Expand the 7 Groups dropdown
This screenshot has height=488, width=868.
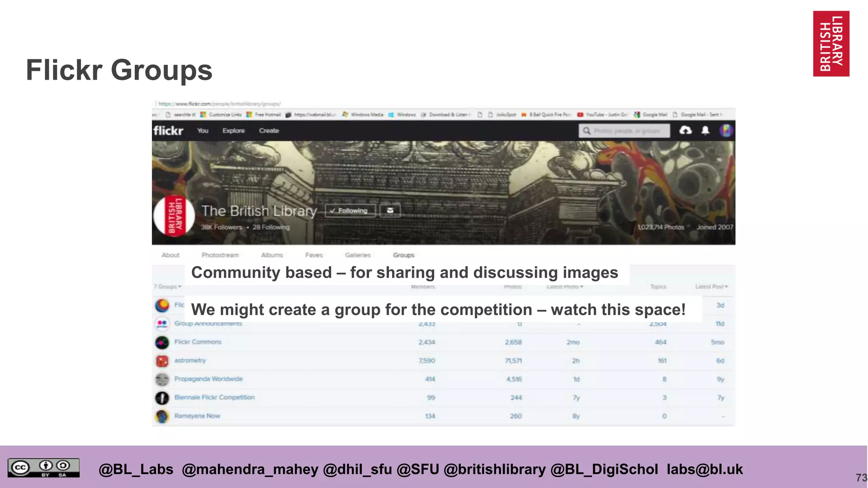pyautogui.click(x=167, y=287)
